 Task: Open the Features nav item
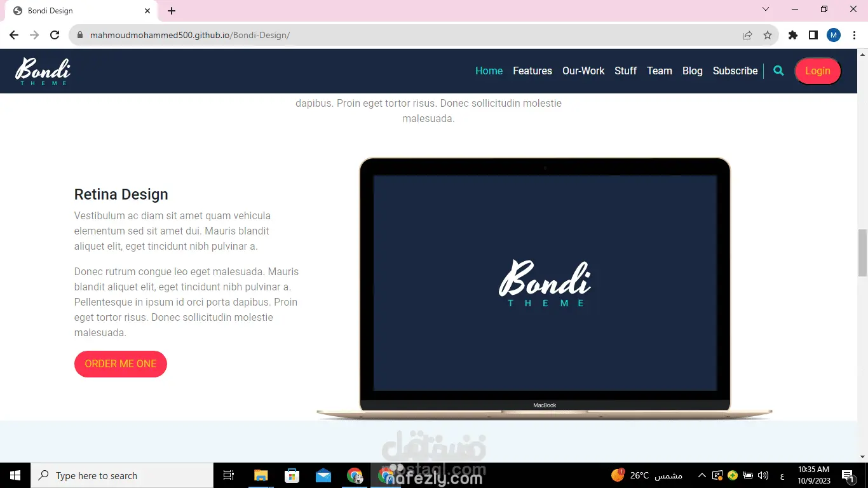tap(532, 71)
